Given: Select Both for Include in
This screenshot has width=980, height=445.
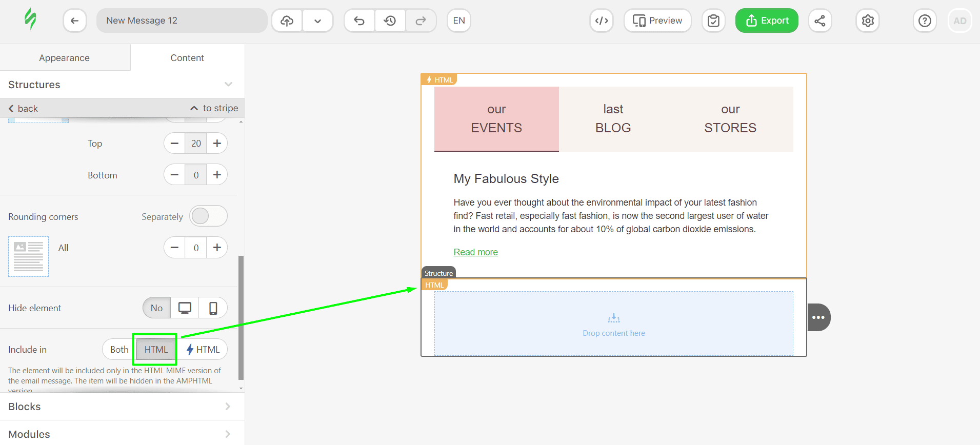Looking at the screenshot, I should pyautogui.click(x=119, y=350).
